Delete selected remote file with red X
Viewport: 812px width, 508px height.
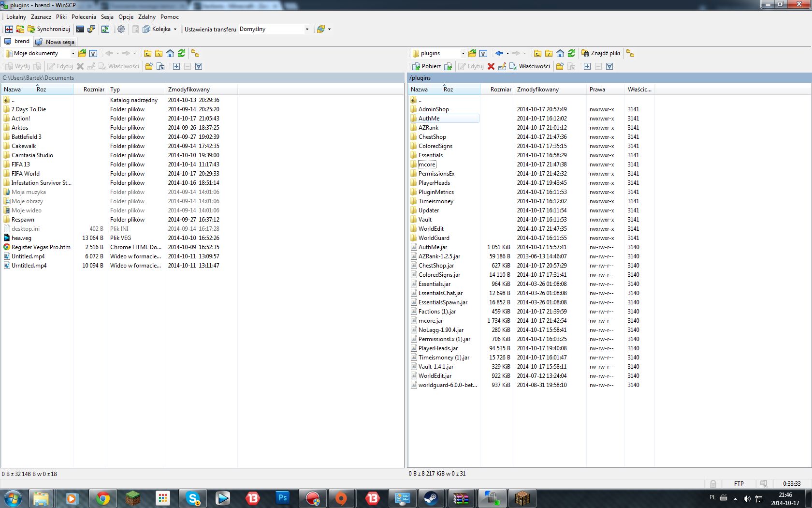coord(491,66)
